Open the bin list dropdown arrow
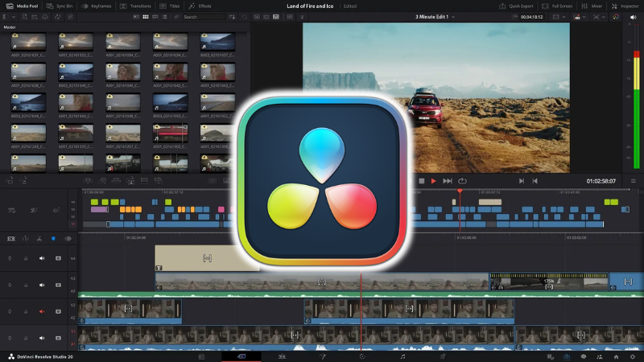 pyautogui.click(x=14, y=17)
